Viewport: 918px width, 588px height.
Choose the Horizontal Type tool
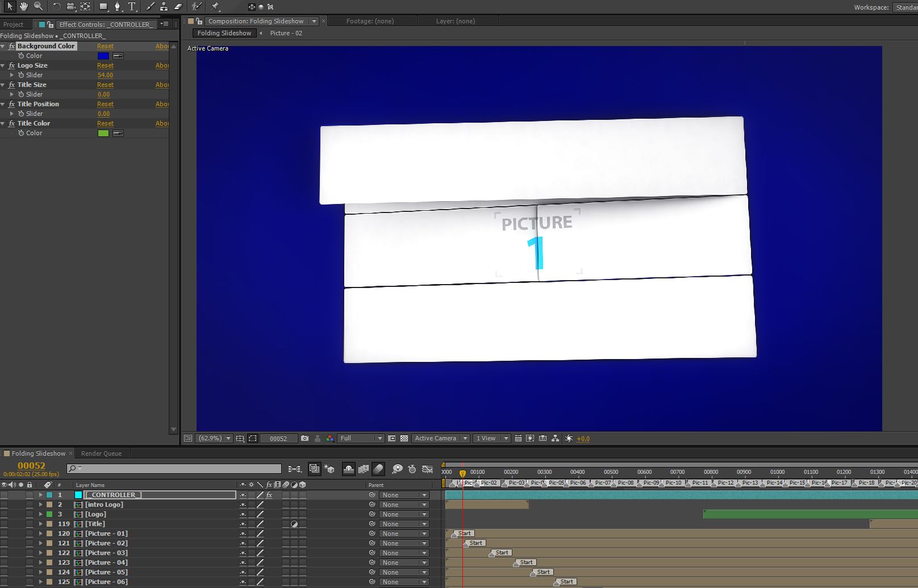coord(132,6)
